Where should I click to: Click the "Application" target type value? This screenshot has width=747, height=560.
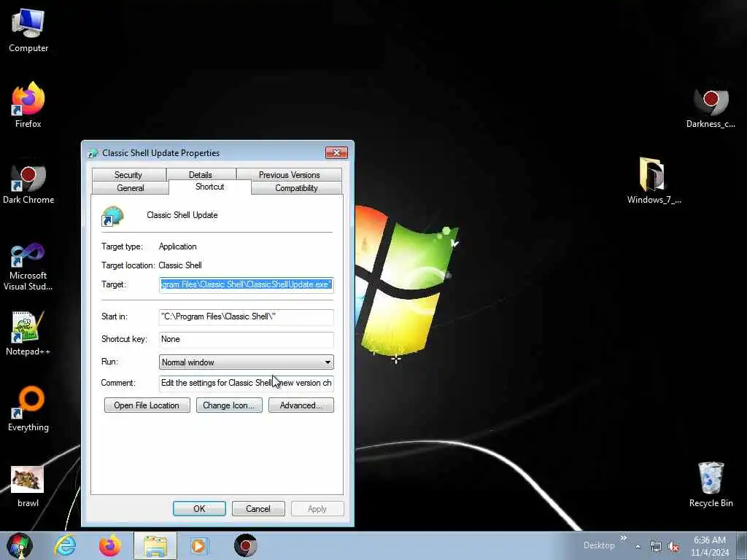(178, 246)
